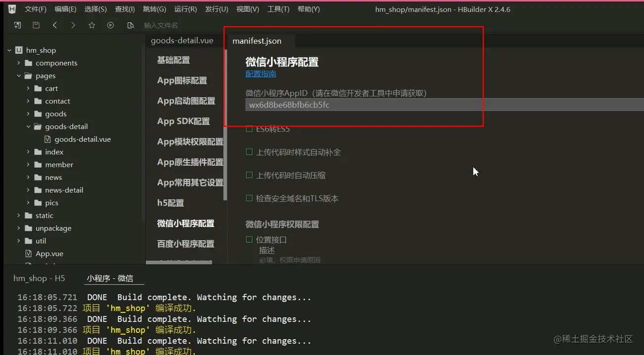Screen dimensions: 644x355
Task: Click the 16:18:09.366 编译成功 log line
Action: (107, 330)
